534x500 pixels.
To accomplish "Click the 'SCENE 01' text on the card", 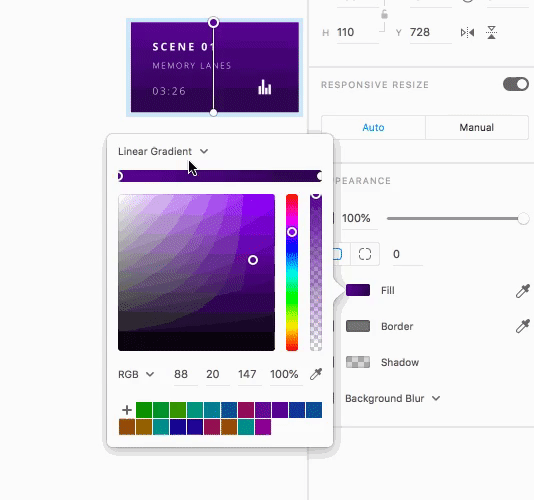I will 183,47.
